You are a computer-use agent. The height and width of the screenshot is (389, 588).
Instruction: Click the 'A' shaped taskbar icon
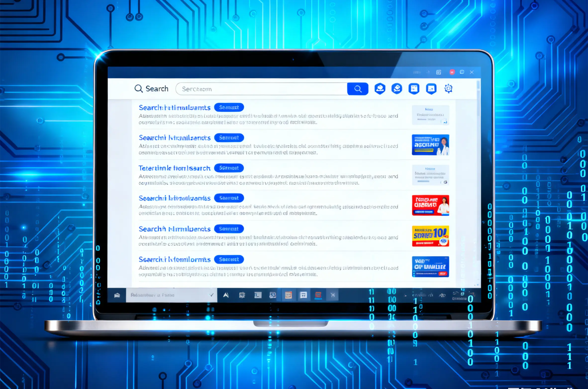tap(226, 295)
